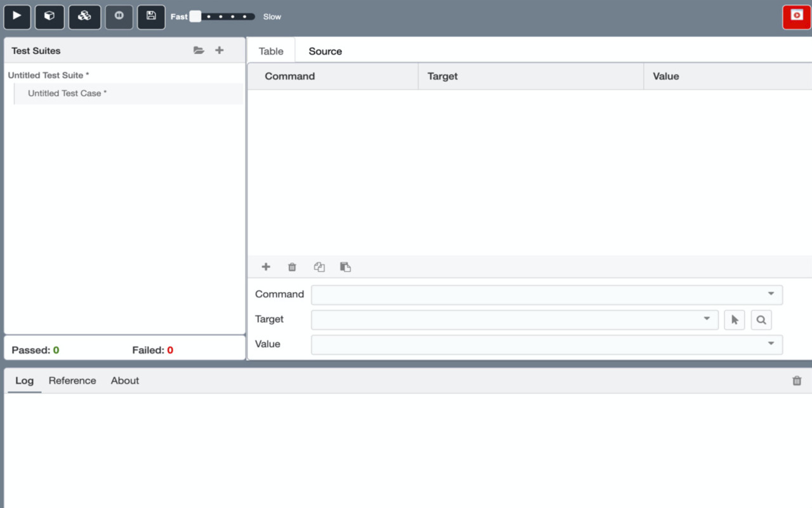This screenshot has width=812, height=508.
Task: Find the target element with the magnifier
Action: [x=761, y=319]
